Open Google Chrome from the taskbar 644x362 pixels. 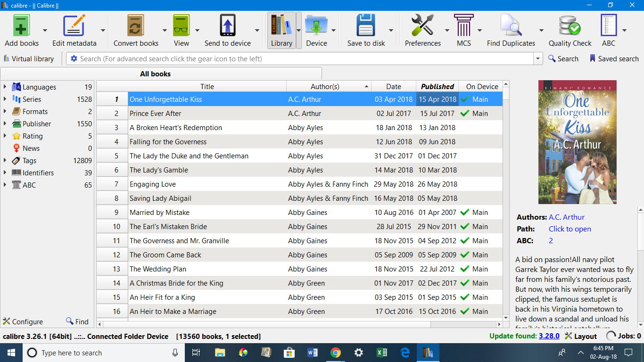pos(335,353)
